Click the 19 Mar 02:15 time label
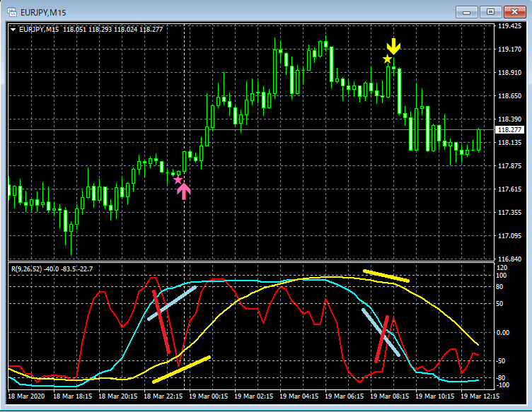The image size is (532, 412). click(x=254, y=396)
